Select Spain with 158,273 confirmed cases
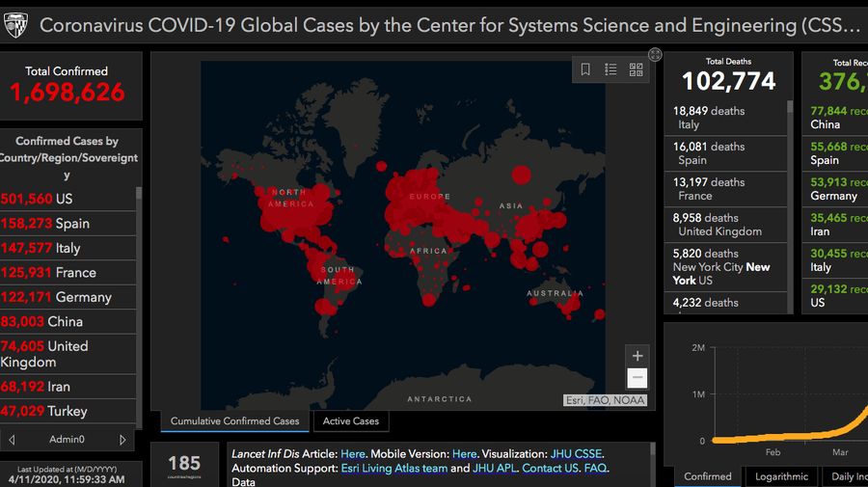Screen dimensions: 868x487 coord(68,224)
